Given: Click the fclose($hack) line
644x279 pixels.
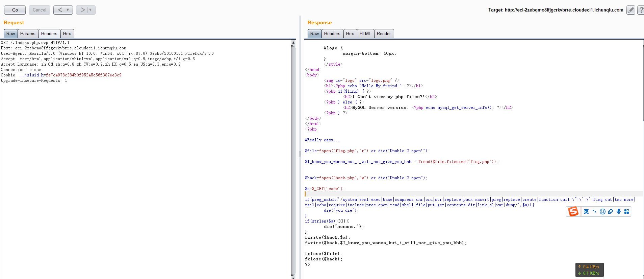Looking at the screenshot, I should [x=324, y=259].
